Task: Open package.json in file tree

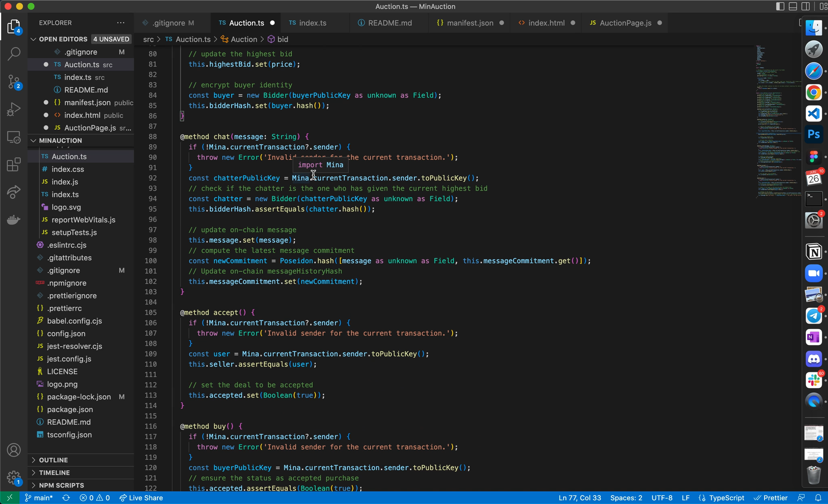Action: (x=70, y=409)
